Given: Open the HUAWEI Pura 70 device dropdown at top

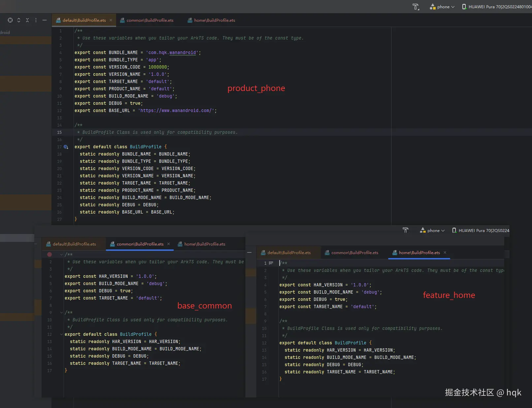Looking at the screenshot, I should (497, 7).
